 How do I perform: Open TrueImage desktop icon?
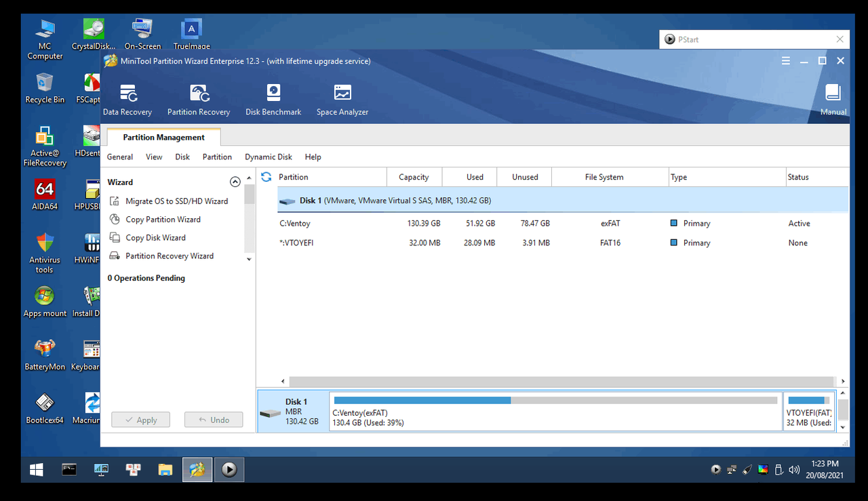point(192,35)
